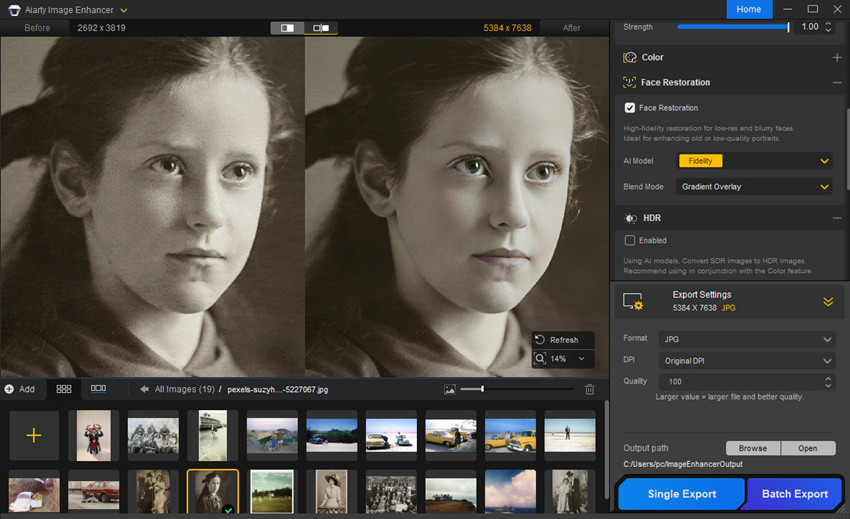Click the Face Restoration section icon
Screen dimensions: 850x519
[x=629, y=82]
